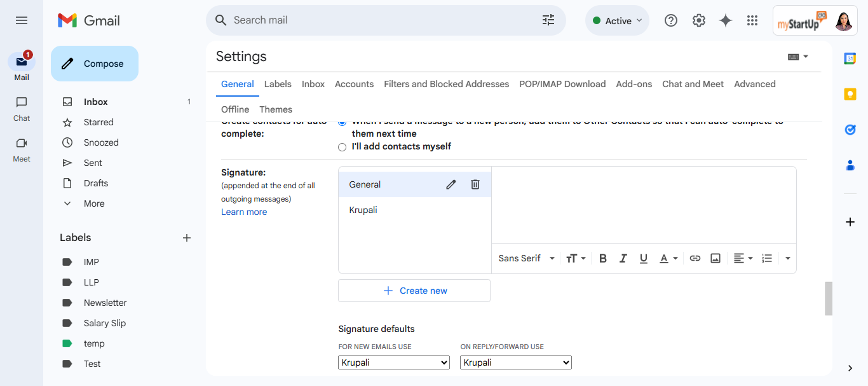Delete General signature using the trash icon
Image resolution: width=868 pixels, height=386 pixels.
[x=475, y=184]
